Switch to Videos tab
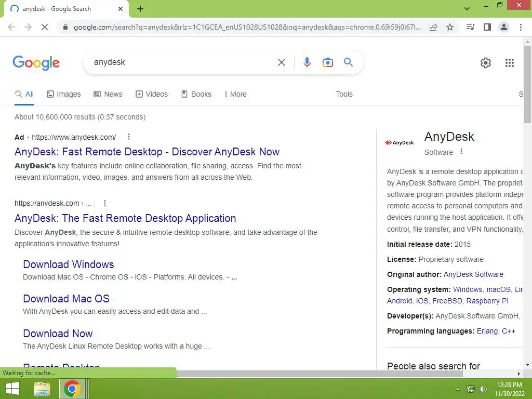The height and width of the screenshot is (399, 532). point(152,95)
